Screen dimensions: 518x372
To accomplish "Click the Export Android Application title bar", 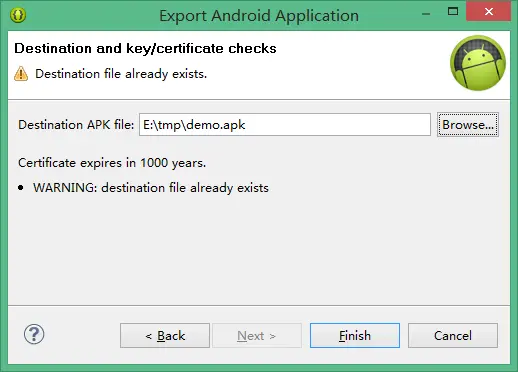I will pyautogui.click(x=259, y=16).
